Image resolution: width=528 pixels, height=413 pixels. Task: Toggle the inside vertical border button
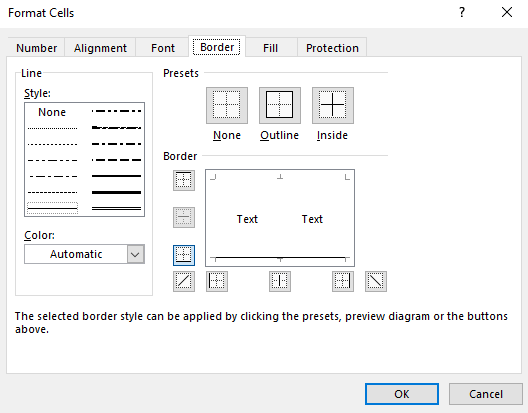(280, 281)
